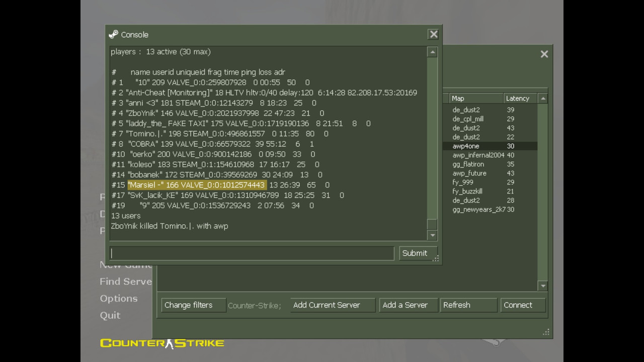Click the "anni <3" player line

click(x=214, y=103)
